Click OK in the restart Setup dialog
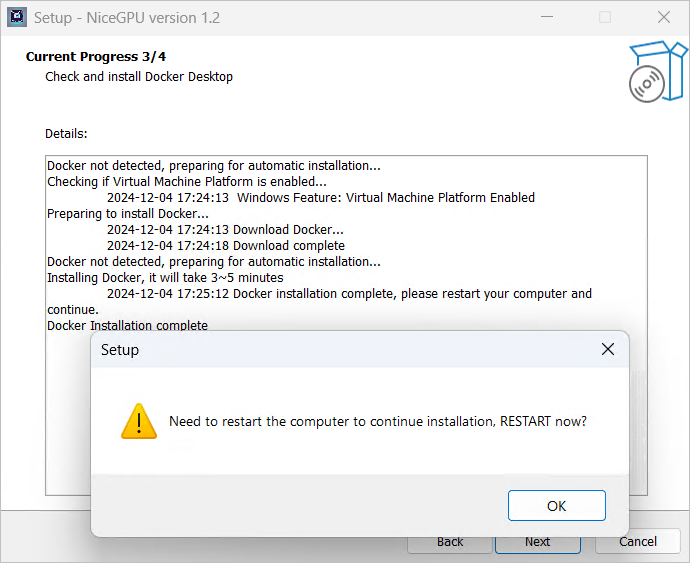The image size is (690, 563). coord(557,505)
